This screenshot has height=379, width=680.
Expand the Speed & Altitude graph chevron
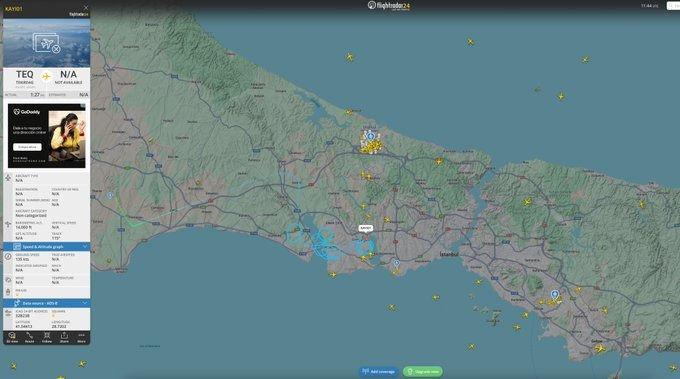85,246
